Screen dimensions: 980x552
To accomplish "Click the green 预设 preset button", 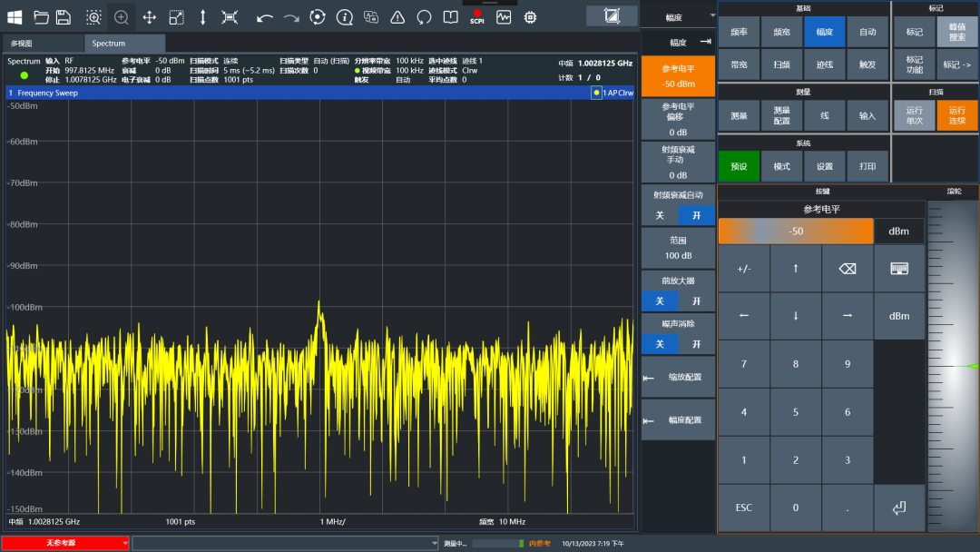I will pos(740,166).
